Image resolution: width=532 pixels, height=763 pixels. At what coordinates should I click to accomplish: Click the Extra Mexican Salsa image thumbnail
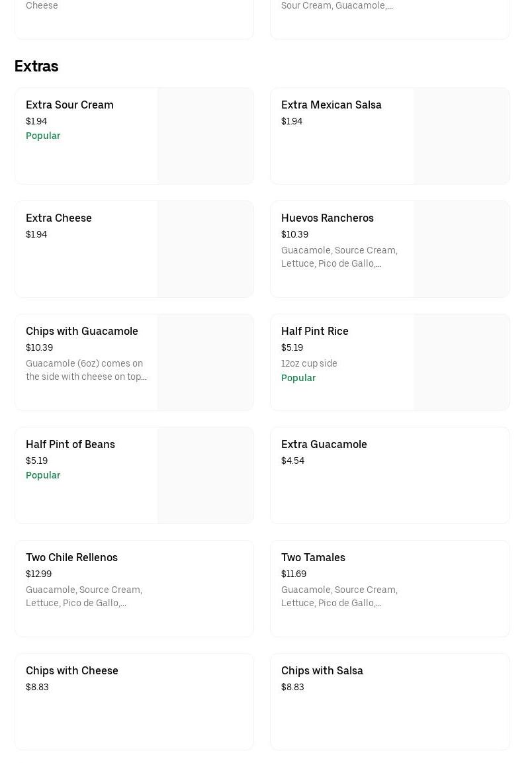pyautogui.click(x=461, y=136)
